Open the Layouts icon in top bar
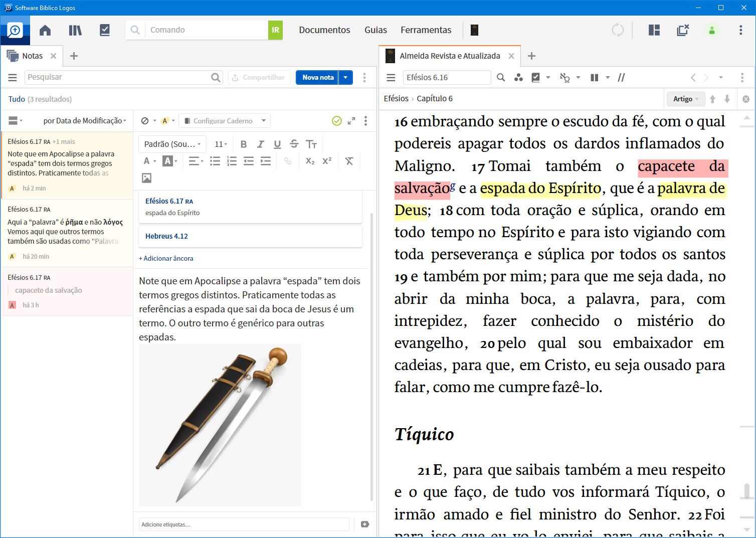756x538 pixels. click(654, 30)
